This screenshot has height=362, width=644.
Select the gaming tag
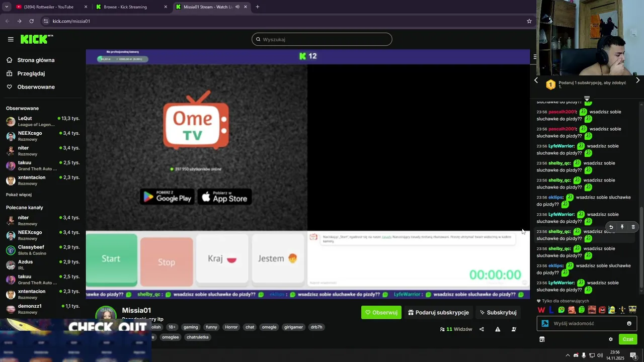[x=191, y=327]
